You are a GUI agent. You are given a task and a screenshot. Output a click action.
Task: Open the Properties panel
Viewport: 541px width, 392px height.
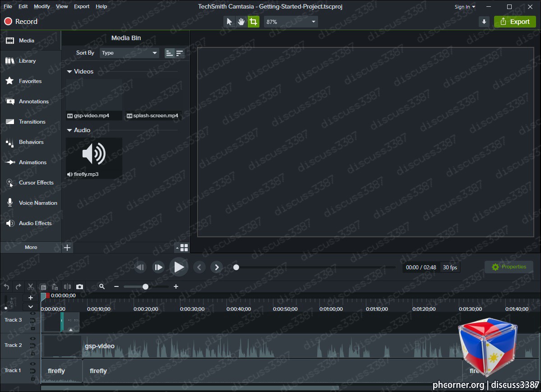pyautogui.click(x=509, y=267)
